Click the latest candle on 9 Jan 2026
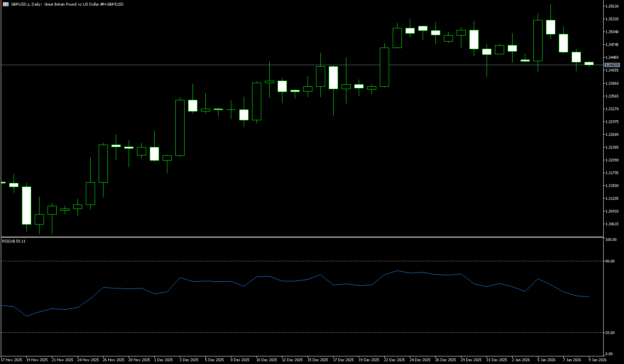The height and width of the screenshot is (364, 624). point(589,63)
